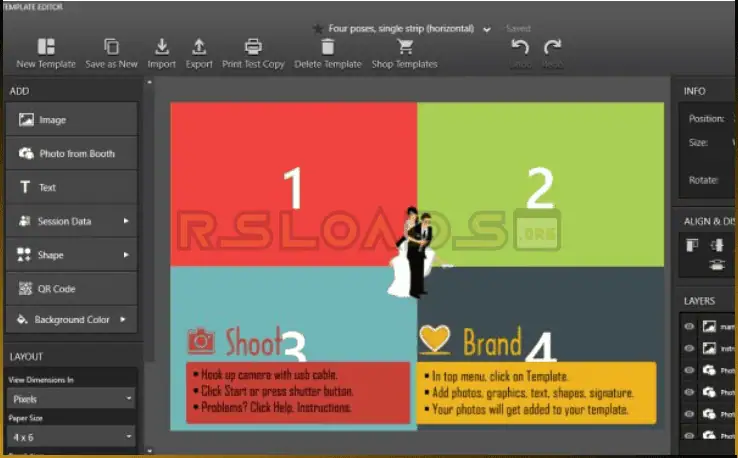
Task: Open the Paper Size 4 x 6 dropdown
Action: [x=71, y=437]
